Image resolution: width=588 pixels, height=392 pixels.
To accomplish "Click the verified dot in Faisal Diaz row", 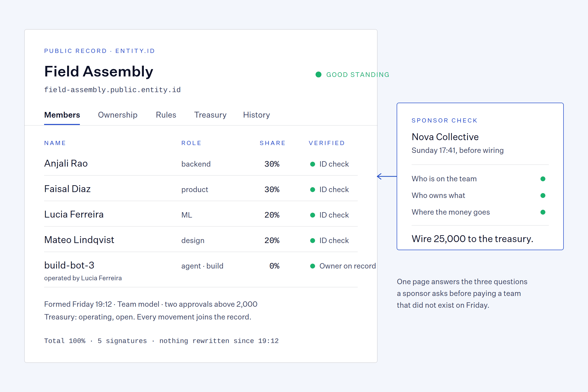I will click(x=313, y=189).
